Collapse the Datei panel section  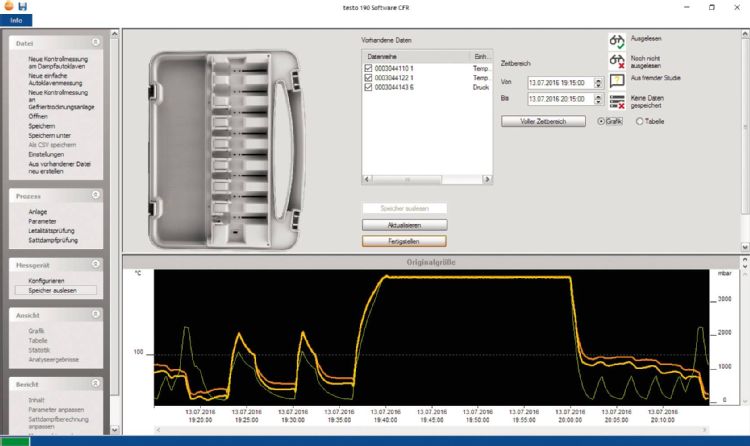[x=96, y=43]
